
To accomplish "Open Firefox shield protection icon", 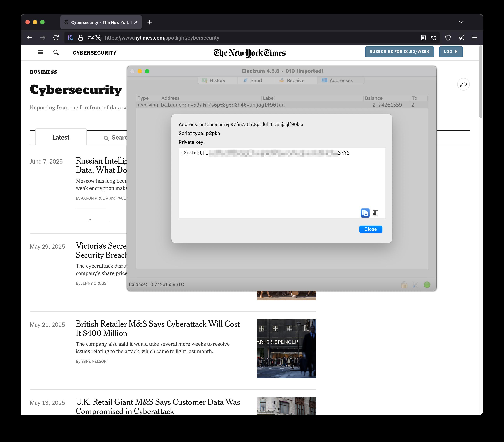I will point(448,38).
